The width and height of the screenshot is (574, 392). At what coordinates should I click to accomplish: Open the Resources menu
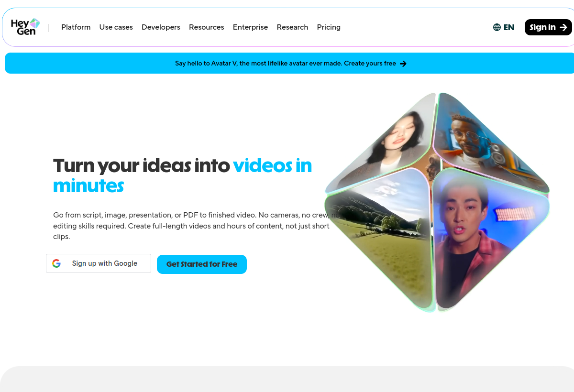207,27
